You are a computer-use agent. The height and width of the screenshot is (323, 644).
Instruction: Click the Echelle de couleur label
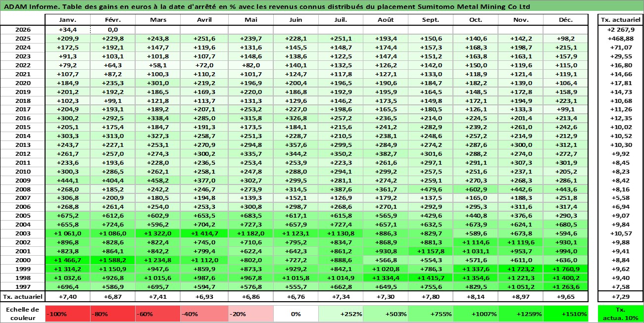pos(23,314)
